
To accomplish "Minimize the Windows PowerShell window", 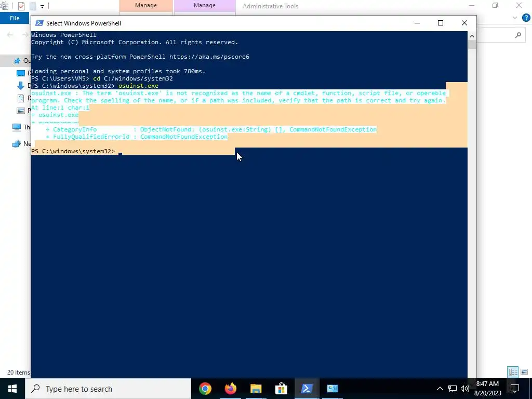I will tap(417, 23).
